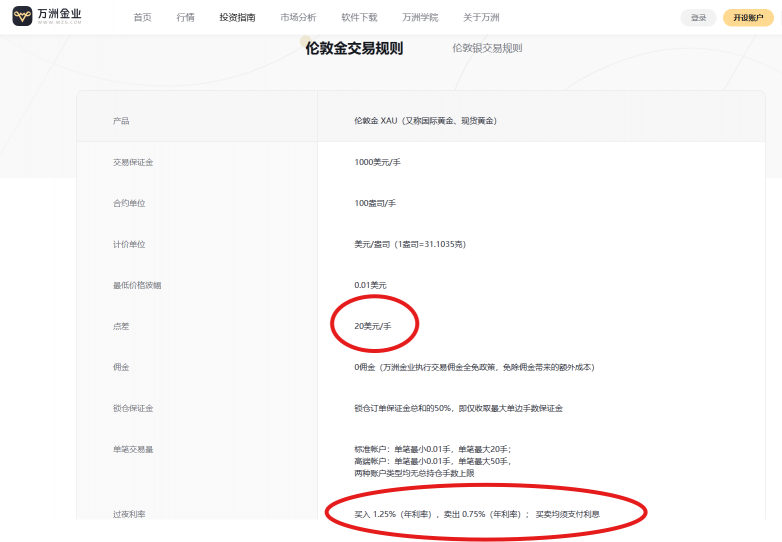Click the 标准帐户 trade volume line
The width and height of the screenshot is (782, 542).
(x=433, y=449)
